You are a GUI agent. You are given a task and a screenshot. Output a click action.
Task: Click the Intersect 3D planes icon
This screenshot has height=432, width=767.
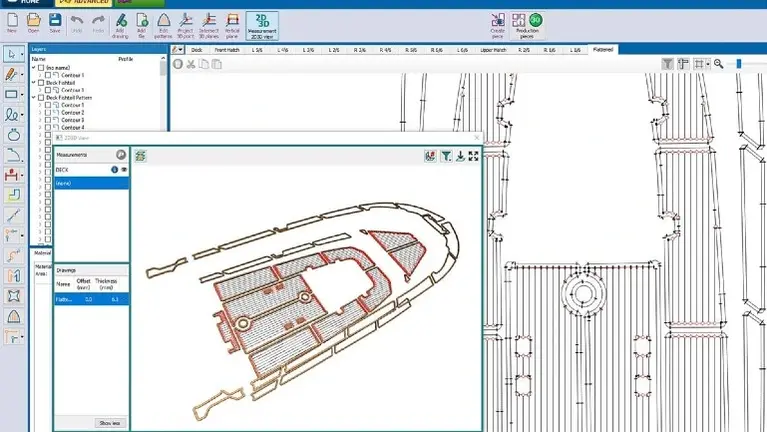coord(210,22)
